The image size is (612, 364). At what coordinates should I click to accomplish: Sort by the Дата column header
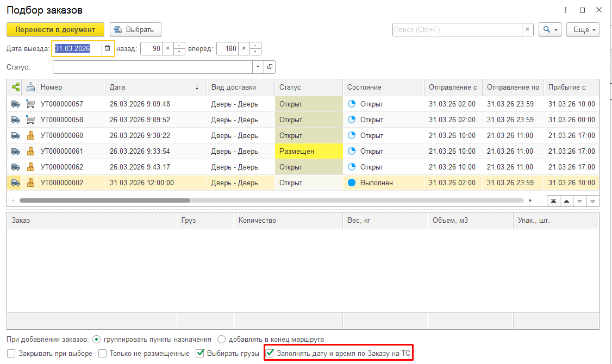point(155,87)
